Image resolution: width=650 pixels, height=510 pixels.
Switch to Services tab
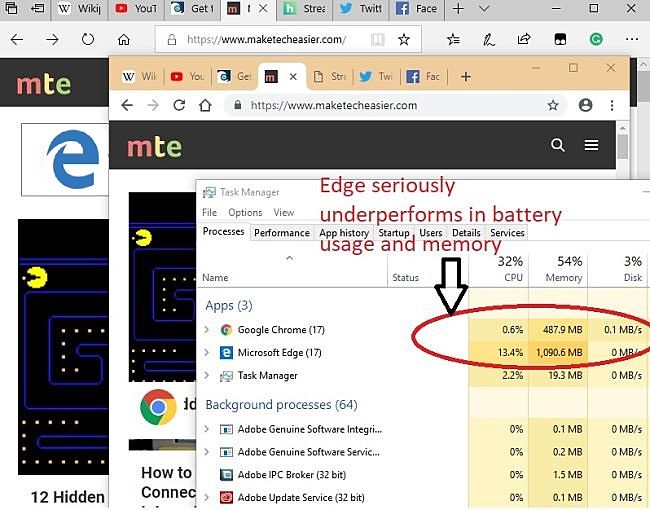[x=507, y=233]
